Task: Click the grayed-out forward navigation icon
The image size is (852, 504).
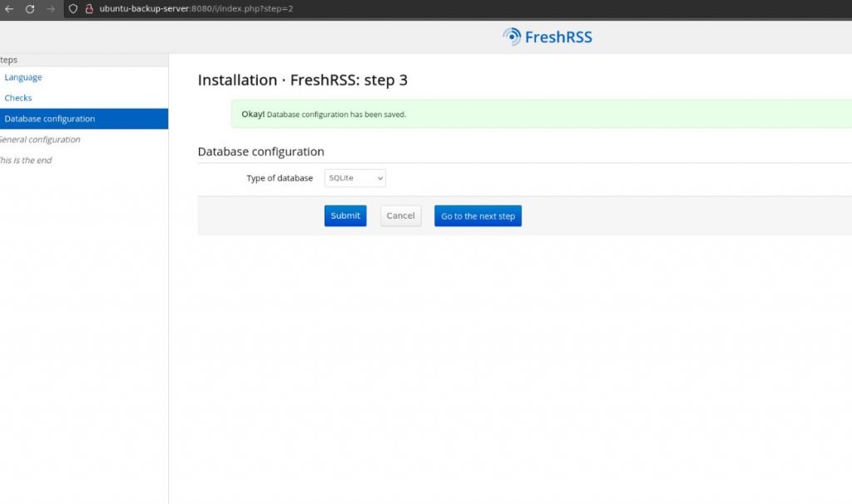Action: click(50, 10)
